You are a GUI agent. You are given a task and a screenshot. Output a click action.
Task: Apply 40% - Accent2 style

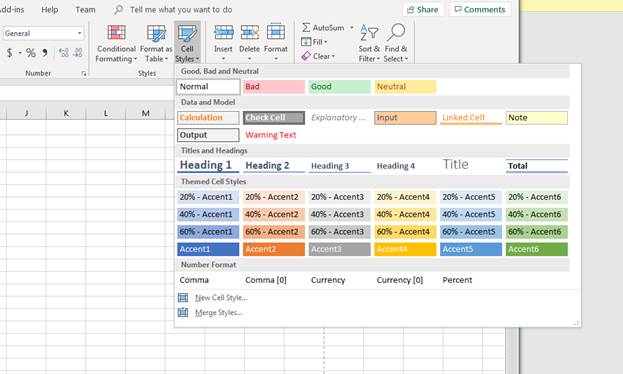[274, 215]
